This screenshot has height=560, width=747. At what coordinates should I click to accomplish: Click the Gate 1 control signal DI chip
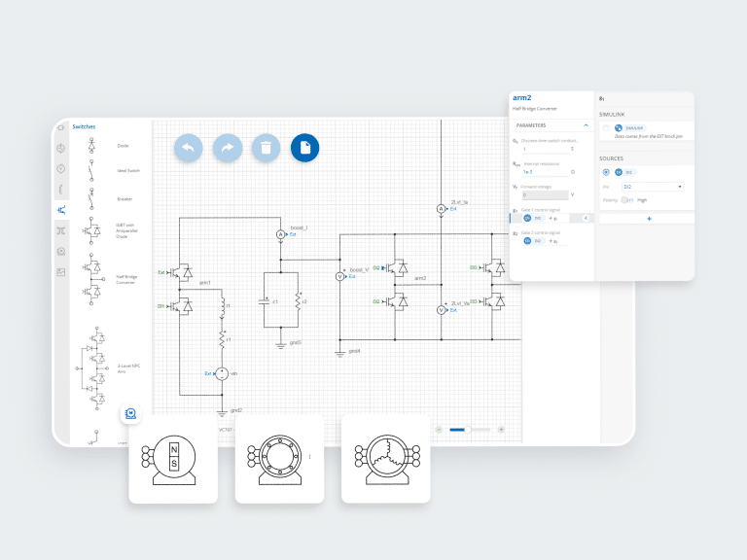coord(534,218)
